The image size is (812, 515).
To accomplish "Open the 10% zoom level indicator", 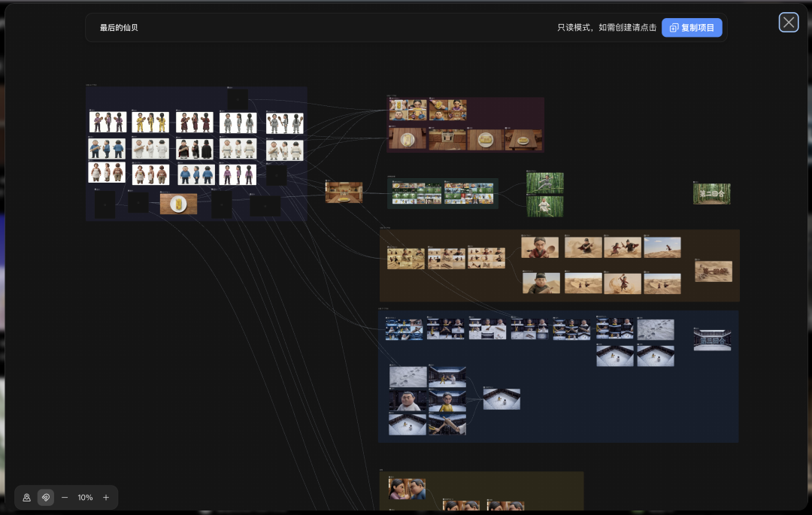I will [x=85, y=498].
